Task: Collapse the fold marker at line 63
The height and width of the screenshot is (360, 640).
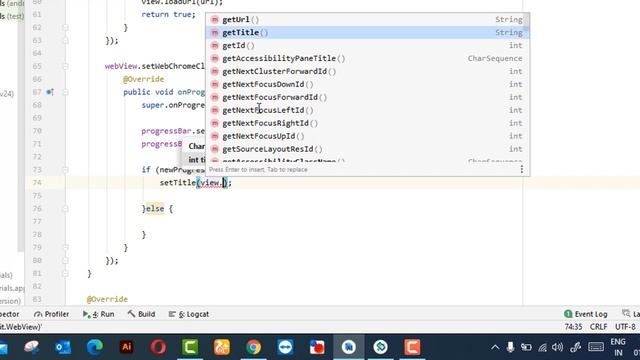Action: click(65, 40)
